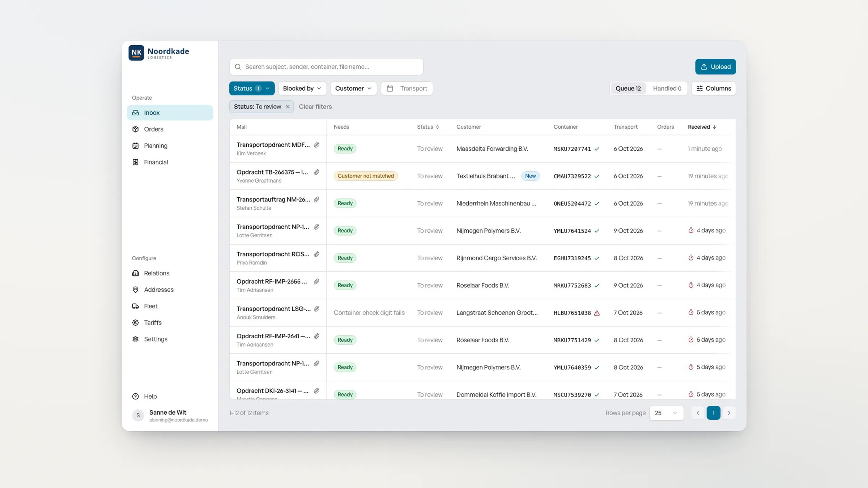Open the Rows per page 25 dropdown
Viewport: 868px width, 488px height.
666,413
